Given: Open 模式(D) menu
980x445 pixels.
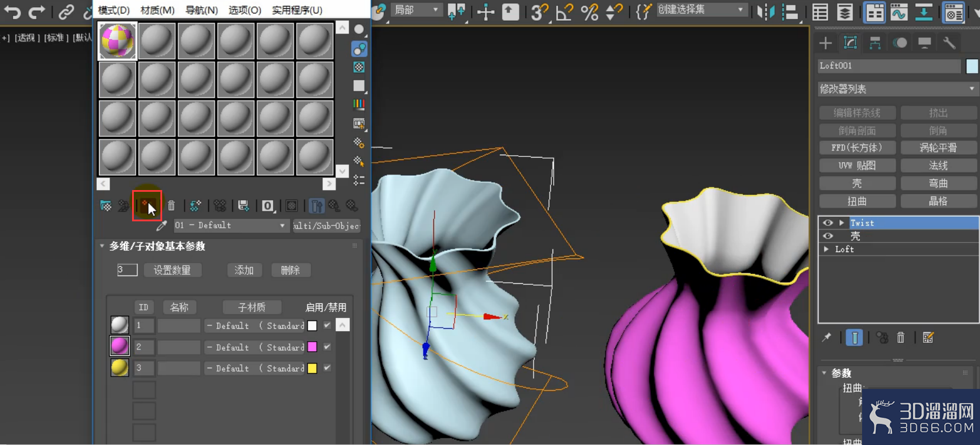Looking at the screenshot, I should 114,10.
